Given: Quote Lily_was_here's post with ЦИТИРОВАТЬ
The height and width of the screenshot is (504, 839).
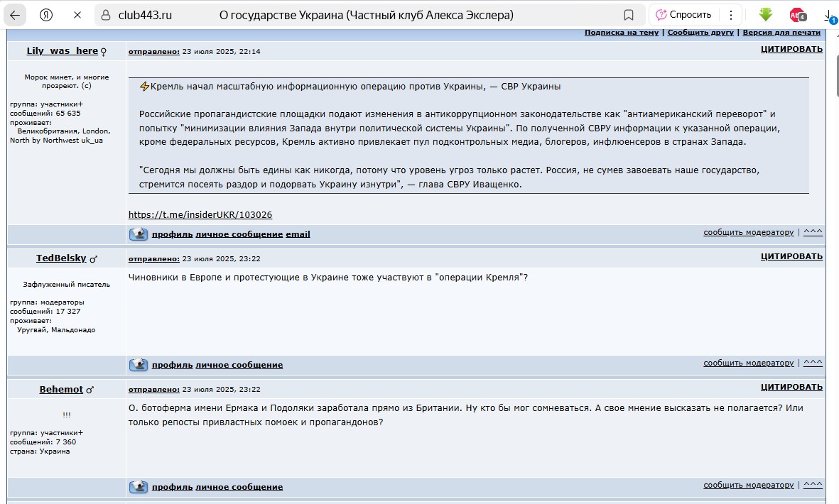Looking at the screenshot, I should tap(791, 49).
